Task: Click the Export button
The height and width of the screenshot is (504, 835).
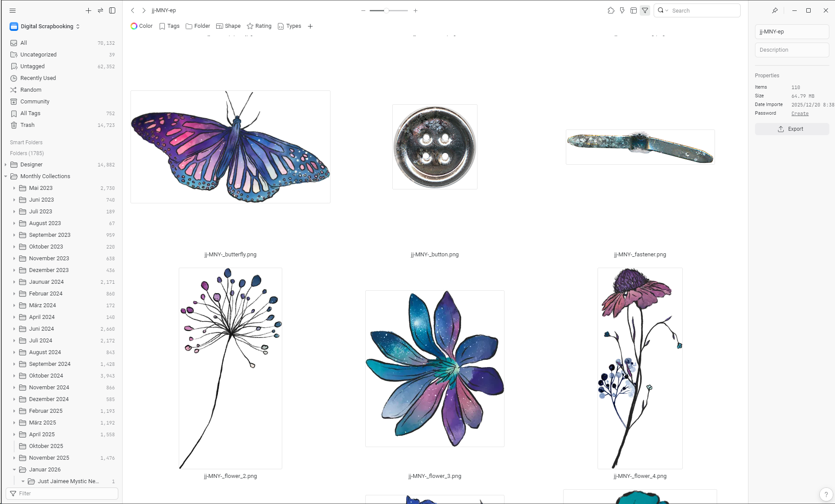Action: click(792, 129)
